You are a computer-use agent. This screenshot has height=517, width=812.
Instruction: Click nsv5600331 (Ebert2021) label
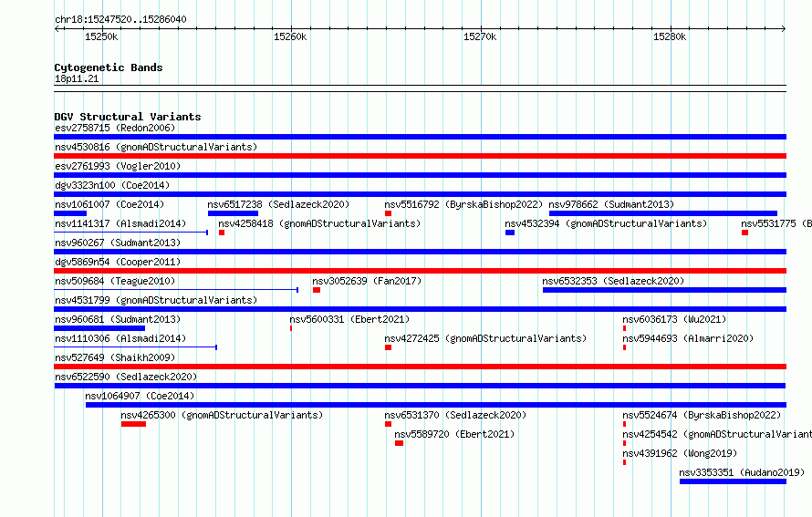[349, 319]
